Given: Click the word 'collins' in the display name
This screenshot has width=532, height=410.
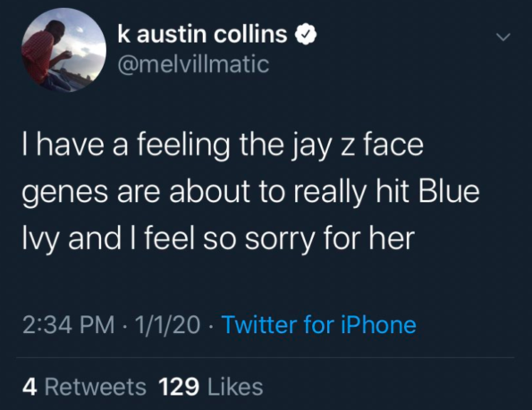Looking at the screenshot, I should (250, 34).
